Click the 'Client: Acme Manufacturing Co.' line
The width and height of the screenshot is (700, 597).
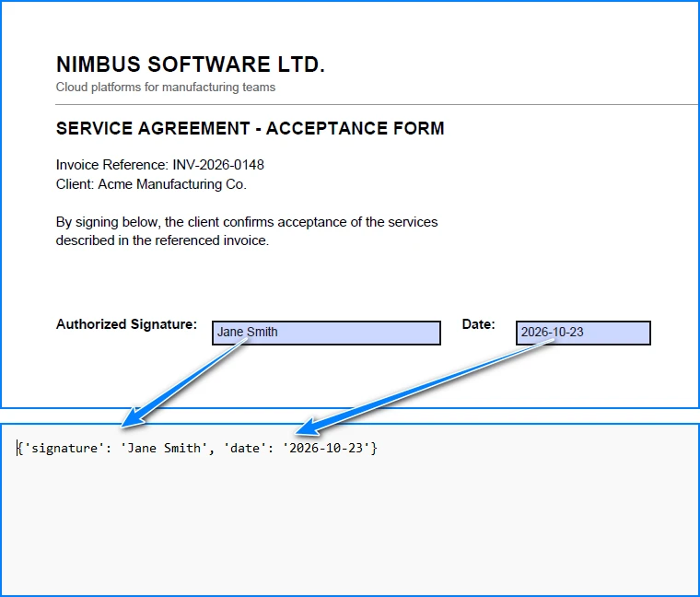point(151,184)
